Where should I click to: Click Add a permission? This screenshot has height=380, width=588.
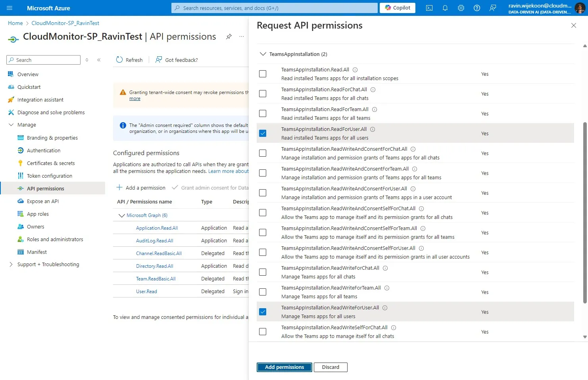[x=141, y=188]
